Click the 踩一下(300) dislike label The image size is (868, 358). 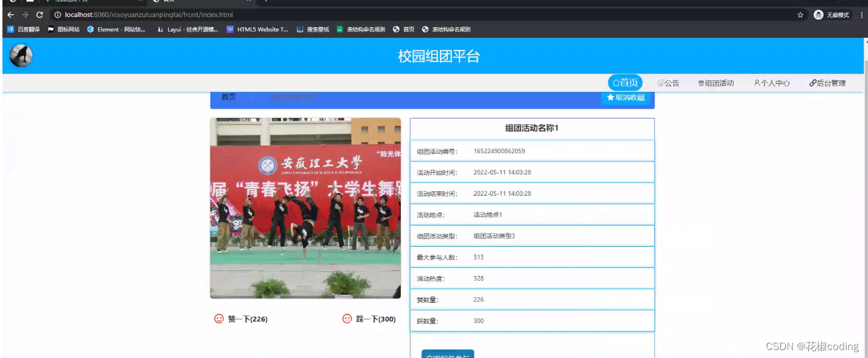coord(376,319)
